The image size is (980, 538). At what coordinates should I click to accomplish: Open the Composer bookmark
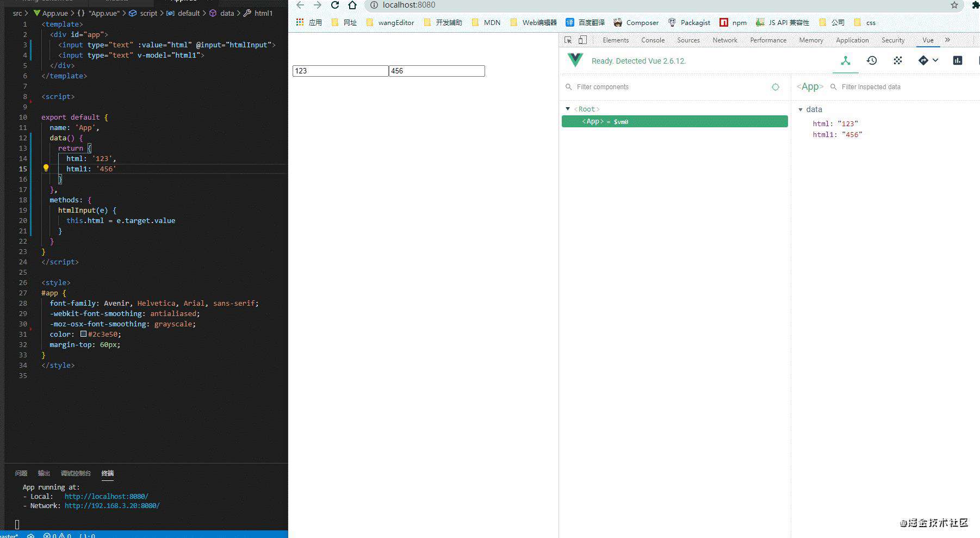click(x=636, y=22)
